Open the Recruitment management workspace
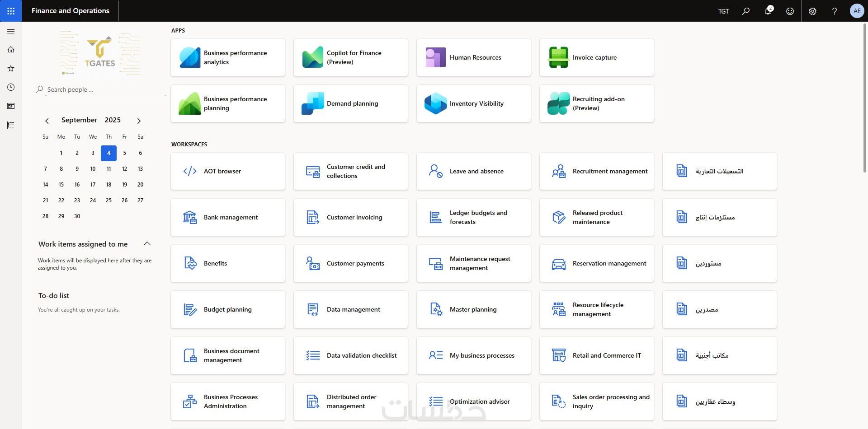Viewport: 868px width, 429px height. click(x=597, y=171)
